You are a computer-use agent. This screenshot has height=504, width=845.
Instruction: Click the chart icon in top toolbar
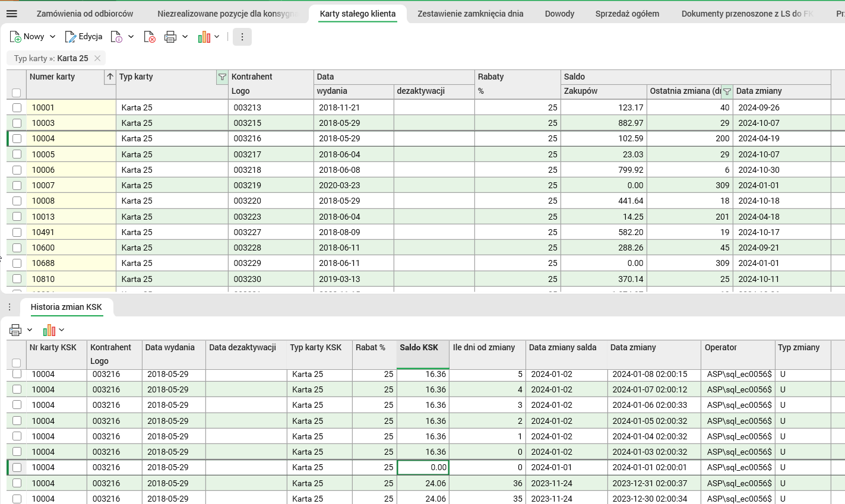[204, 37]
